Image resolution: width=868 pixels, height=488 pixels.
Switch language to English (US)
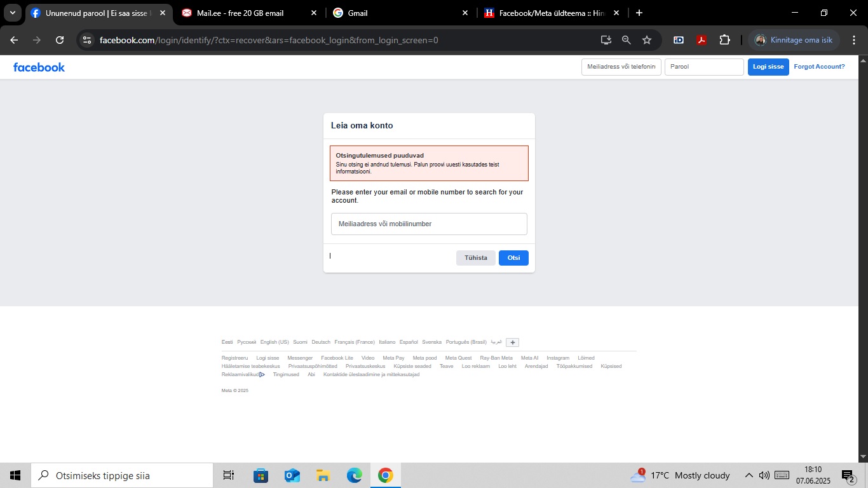click(275, 342)
